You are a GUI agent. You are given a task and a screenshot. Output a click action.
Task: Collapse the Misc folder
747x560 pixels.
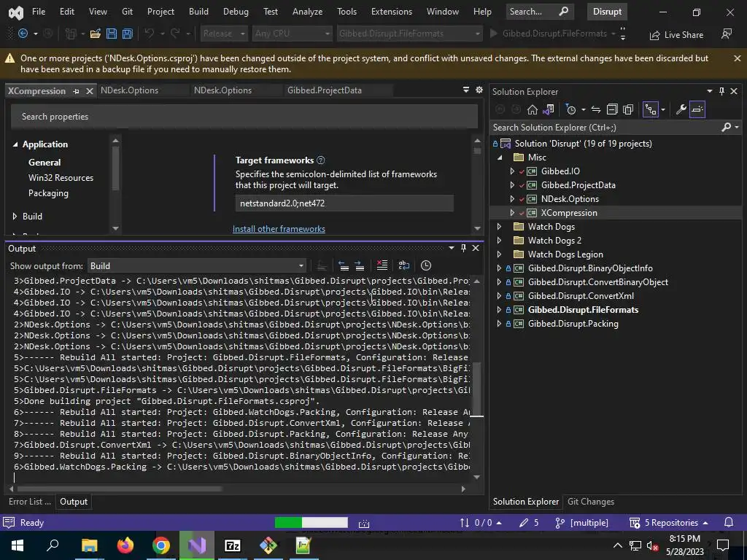499,157
